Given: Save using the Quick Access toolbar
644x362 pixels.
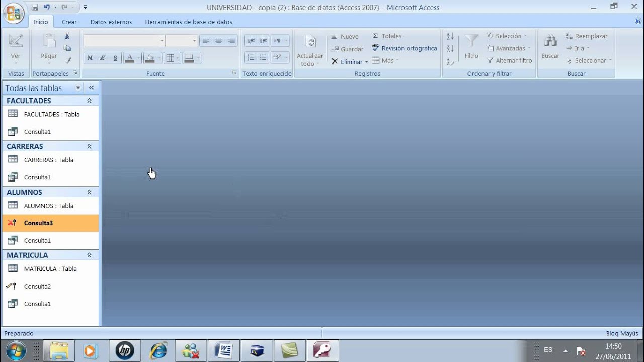Looking at the screenshot, I should (35, 8).
